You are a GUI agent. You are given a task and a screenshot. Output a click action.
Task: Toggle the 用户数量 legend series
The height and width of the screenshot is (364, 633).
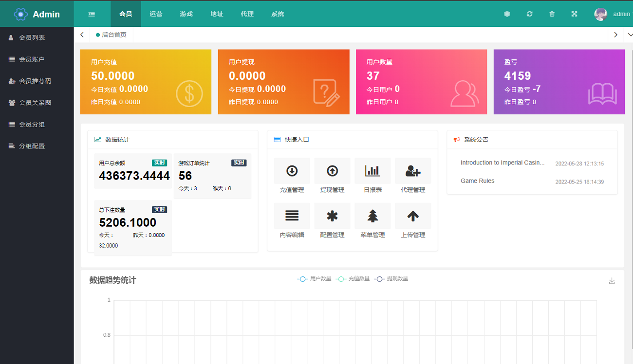314,279
